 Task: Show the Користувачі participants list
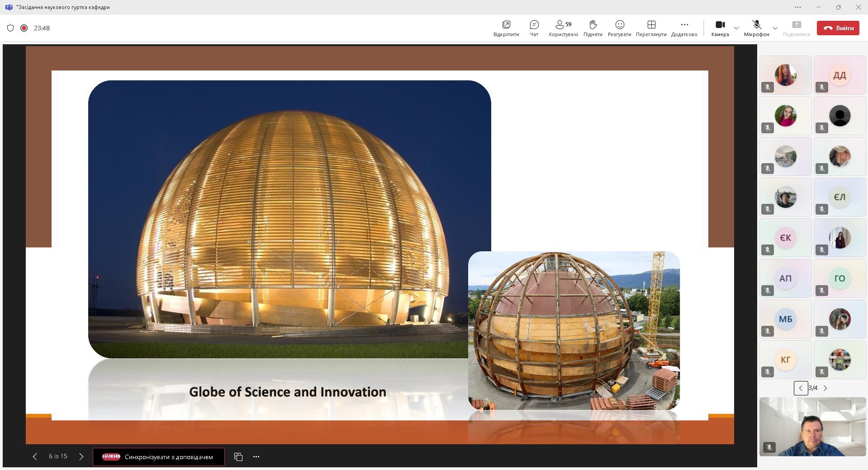tap(563, 28)
